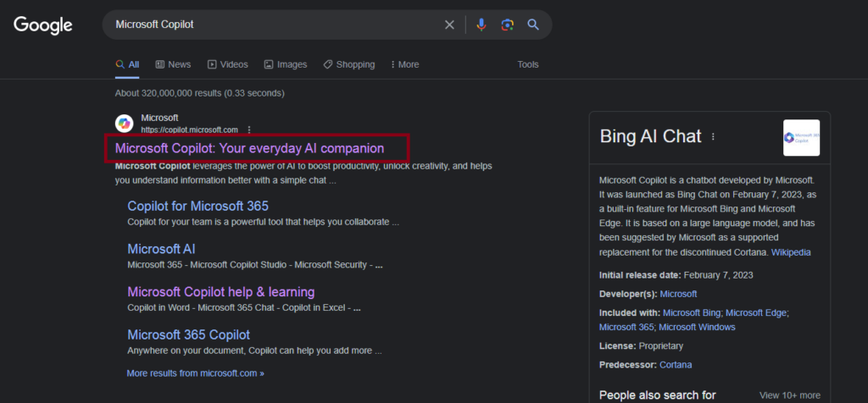The height and width of the screenshot is (403, 868).
Task: Open the Tools options
Action: coord(528,64)
